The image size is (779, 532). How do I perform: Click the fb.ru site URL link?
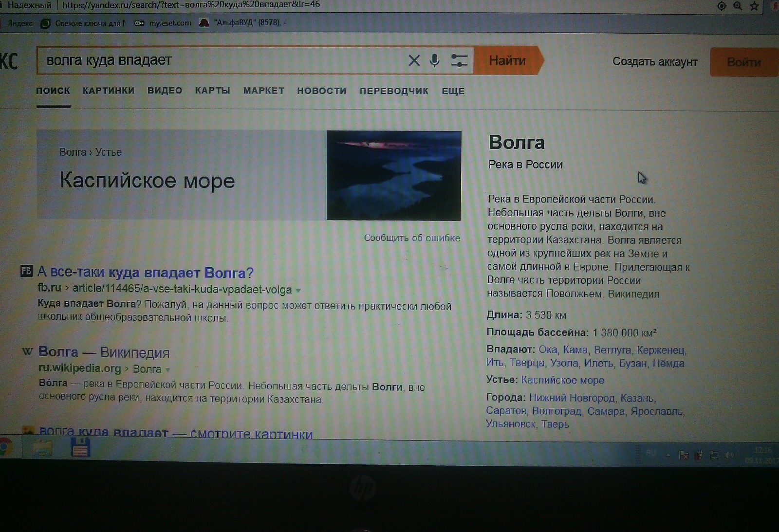[50, 288]
